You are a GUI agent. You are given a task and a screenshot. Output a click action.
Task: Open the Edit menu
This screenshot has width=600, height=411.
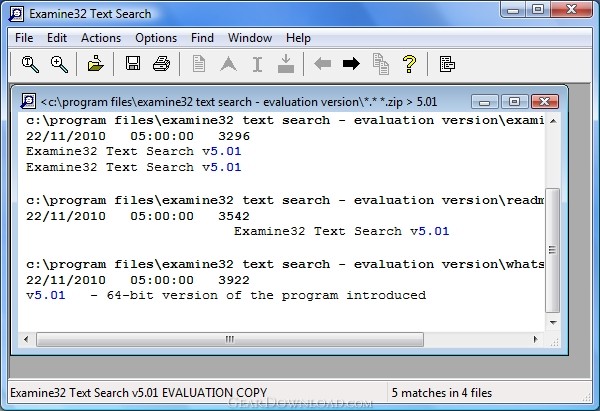tap(57, 38)
